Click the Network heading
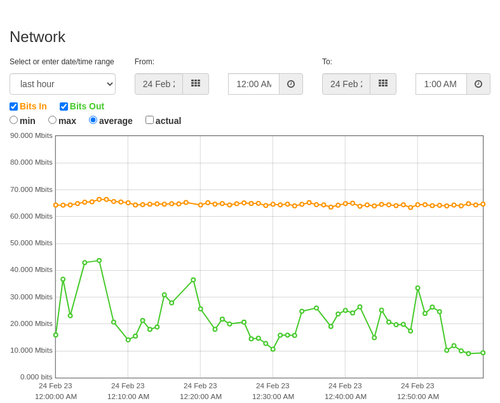Viewport: 500px width, 403px height. 37,37
